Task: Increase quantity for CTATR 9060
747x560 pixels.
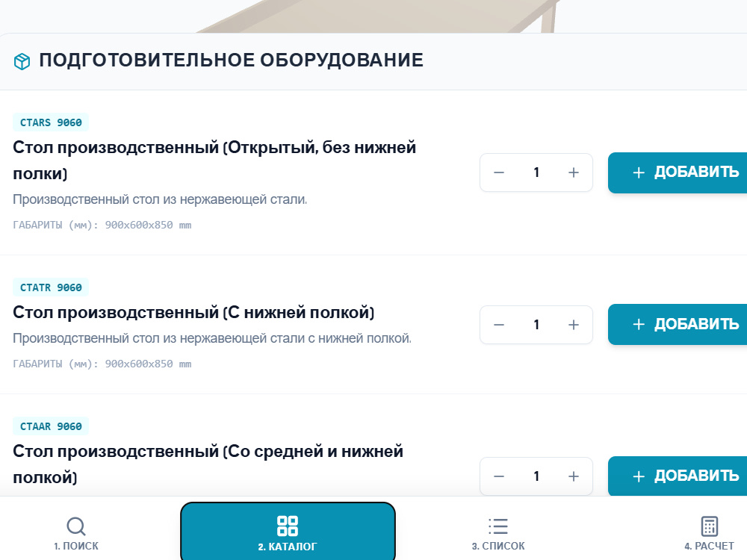Action: pos(574,325)
